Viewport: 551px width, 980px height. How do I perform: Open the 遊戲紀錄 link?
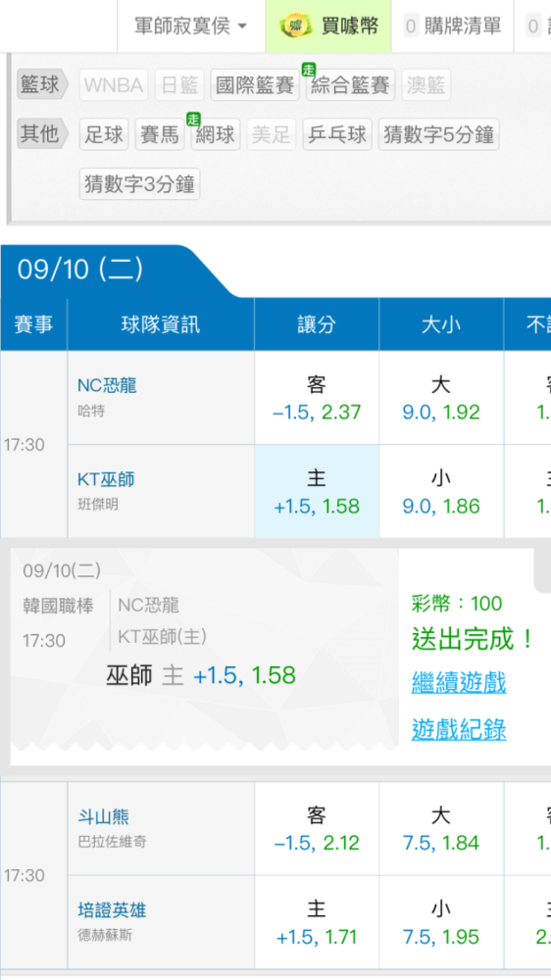click(459, 729)
